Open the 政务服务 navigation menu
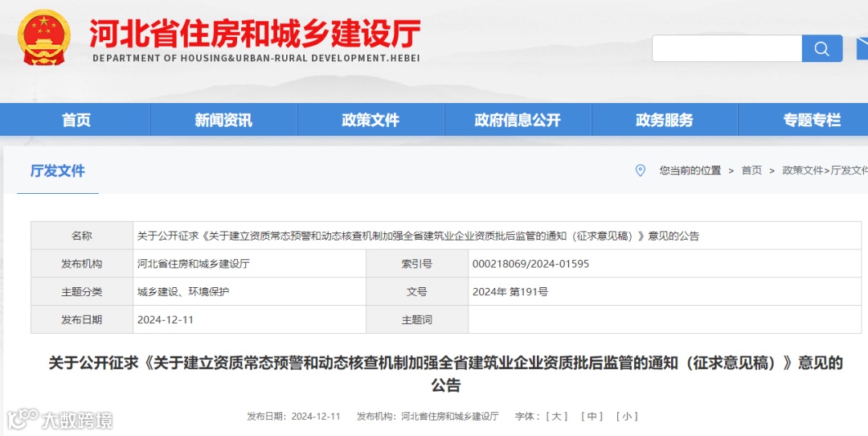868x436 pixels. click(x=665, y=120)
